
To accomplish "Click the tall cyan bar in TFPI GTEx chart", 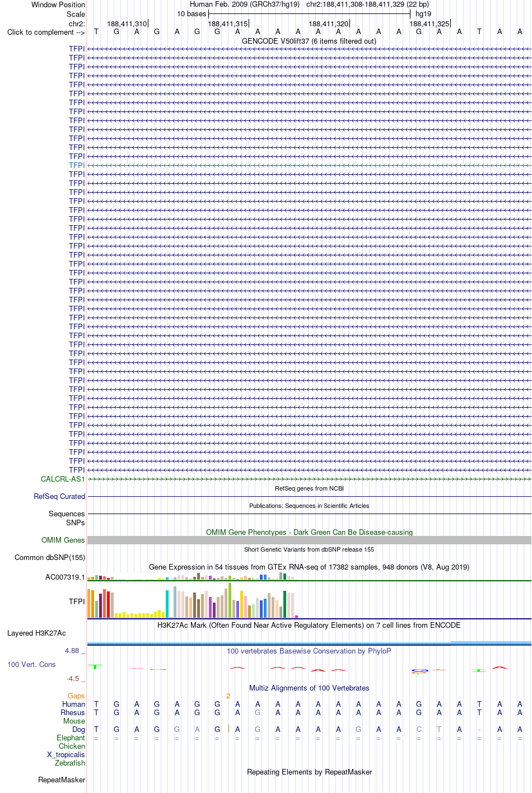I will coord(167,604).
